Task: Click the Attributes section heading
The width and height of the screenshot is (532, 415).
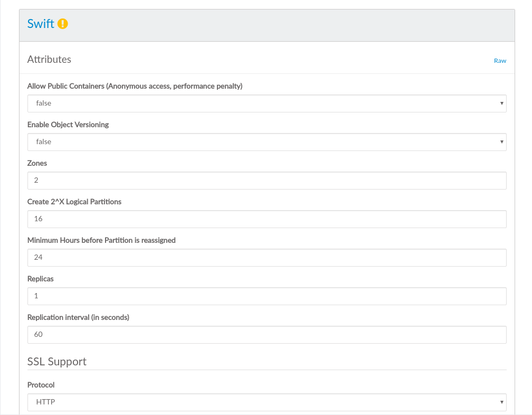Action: (49, 60)
